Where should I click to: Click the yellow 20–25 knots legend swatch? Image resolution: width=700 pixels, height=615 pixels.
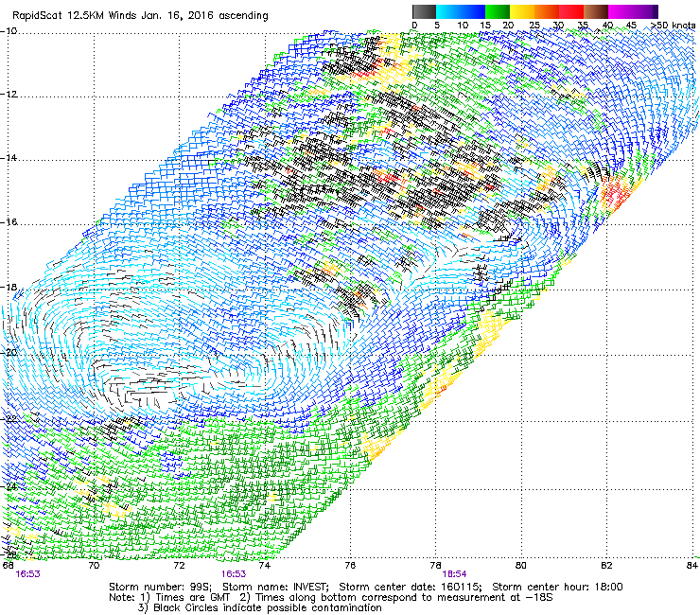coord(522,11)
